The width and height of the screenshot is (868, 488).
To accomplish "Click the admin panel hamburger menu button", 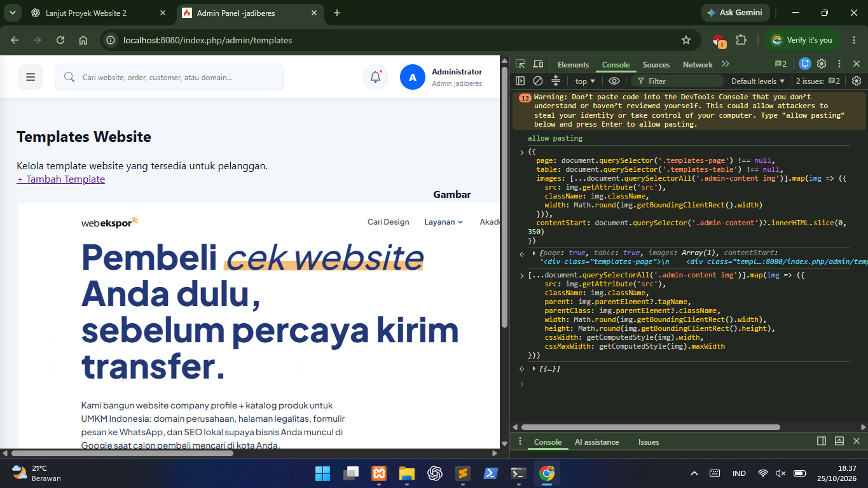I will point(30,77).
